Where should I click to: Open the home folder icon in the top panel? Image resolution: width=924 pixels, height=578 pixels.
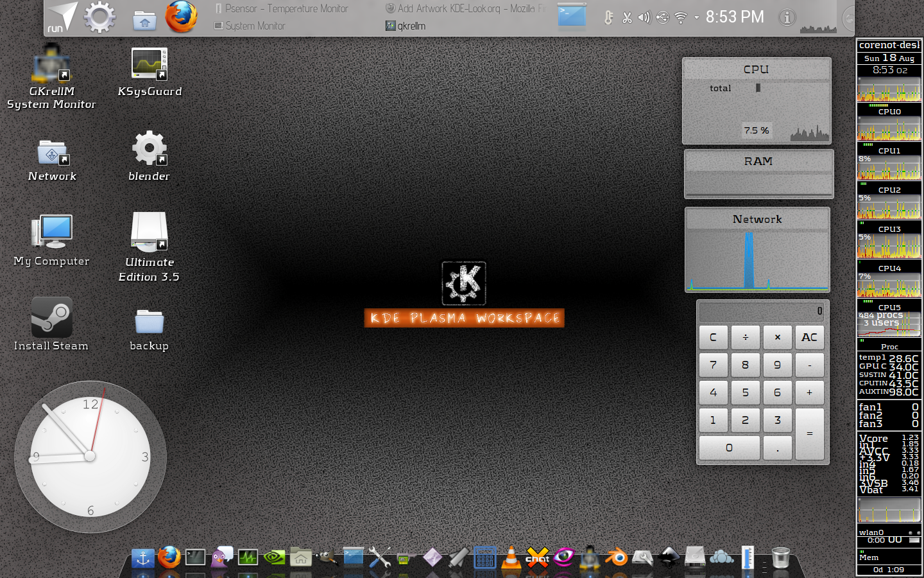145,21
